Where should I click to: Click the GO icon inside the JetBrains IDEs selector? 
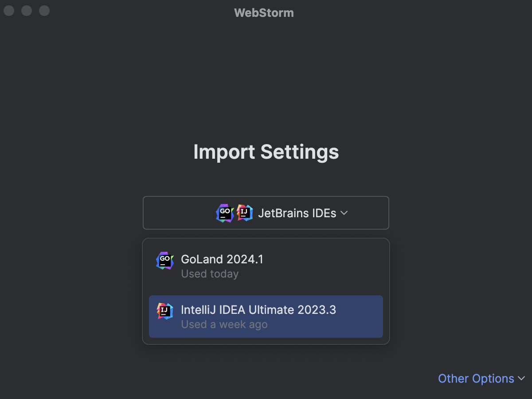coord(225,213)
